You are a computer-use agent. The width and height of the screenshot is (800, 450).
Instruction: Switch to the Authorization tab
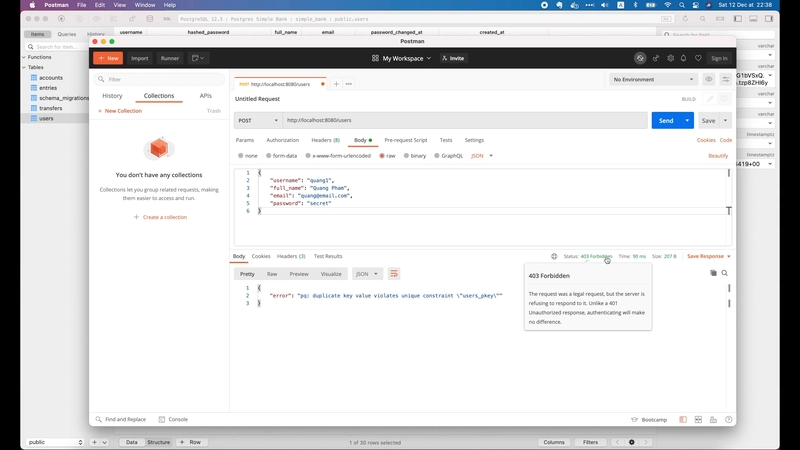282,140
